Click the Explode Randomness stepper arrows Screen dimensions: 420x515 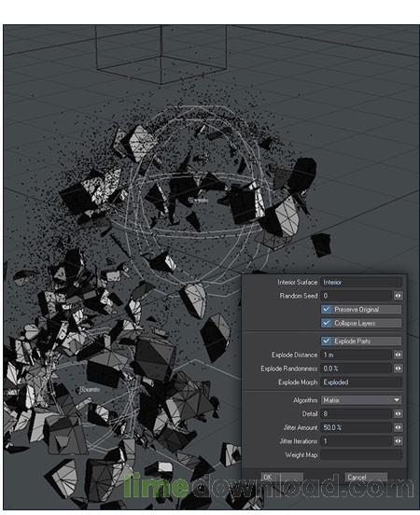[x=398, y=369]
